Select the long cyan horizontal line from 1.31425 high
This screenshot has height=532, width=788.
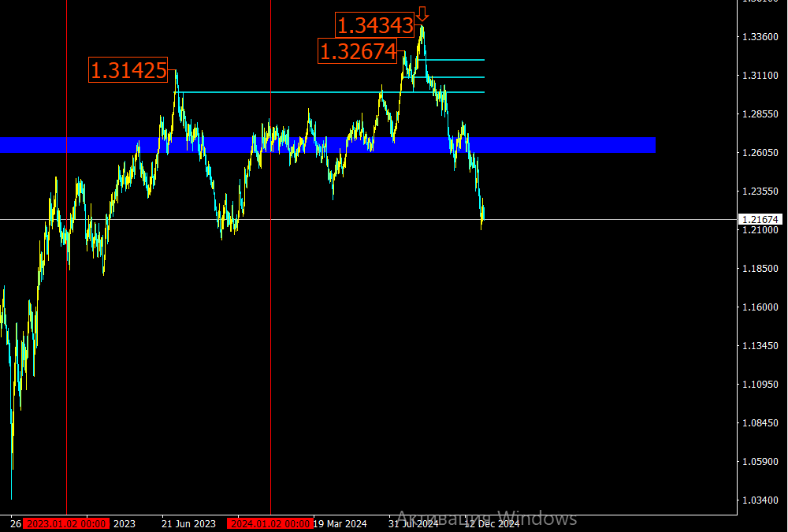coord(329,92)
